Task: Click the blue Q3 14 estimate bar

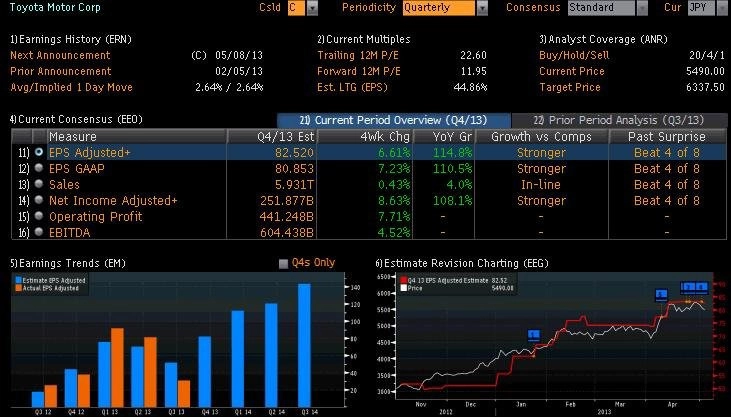Action: 304,345
